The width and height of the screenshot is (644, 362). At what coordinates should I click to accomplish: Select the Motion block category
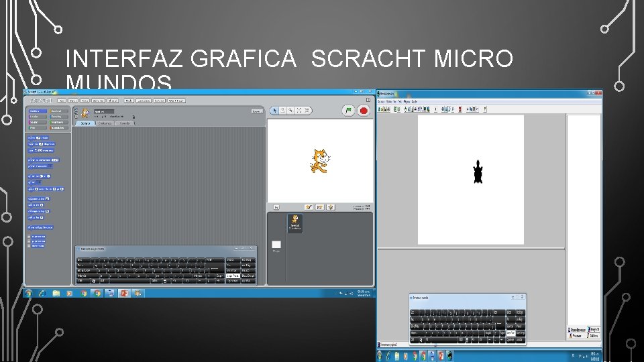[x=38, y=111]
